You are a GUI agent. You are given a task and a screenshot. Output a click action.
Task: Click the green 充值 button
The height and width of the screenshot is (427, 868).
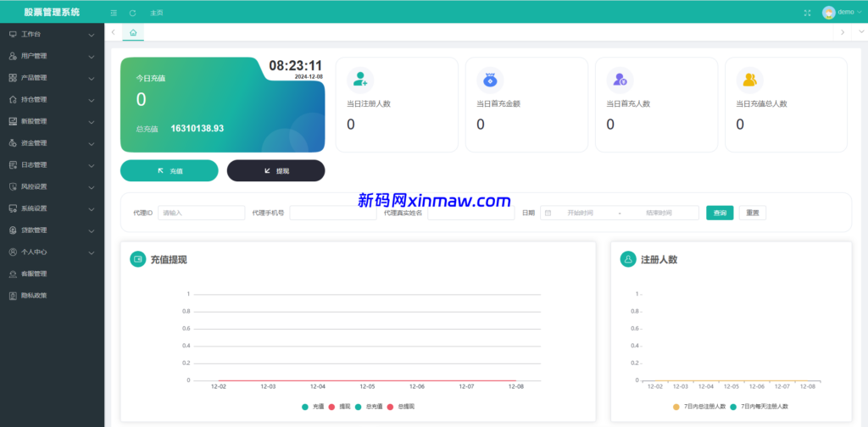click(170, 171)
